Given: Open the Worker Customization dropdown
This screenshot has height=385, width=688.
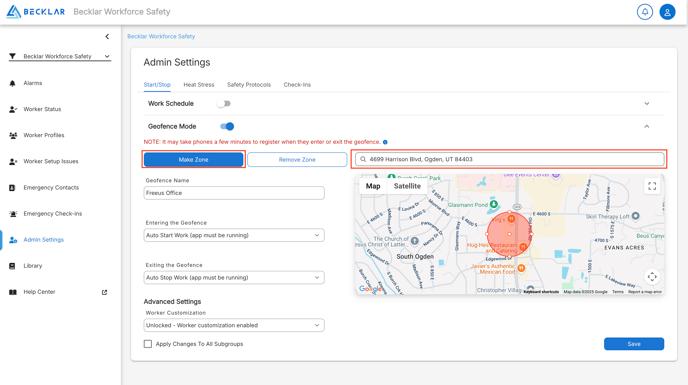Looking at the screenshot, I should (234, 325).
